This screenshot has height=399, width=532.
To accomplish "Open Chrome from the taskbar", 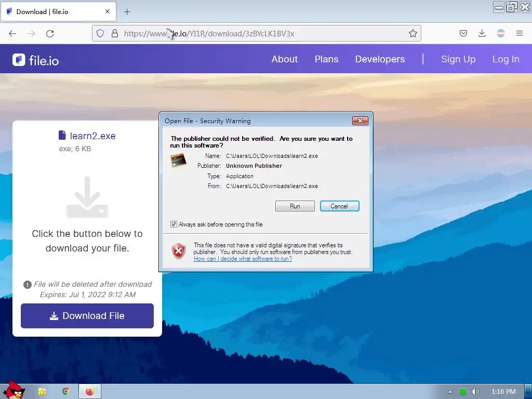I will [x=66, y=391].
